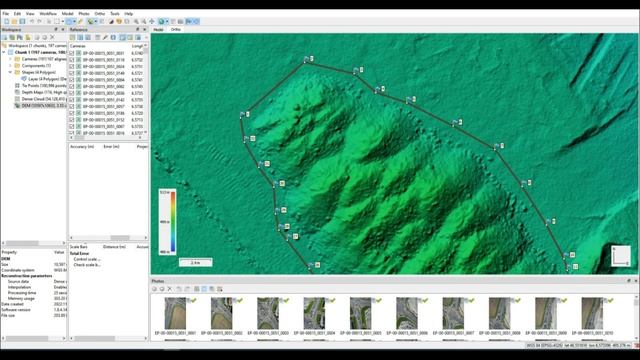The image size is (640, 360).
Task: Click the pencil icon in Reference toolbar
Action: pyautogui.click(x=105, y=37)
